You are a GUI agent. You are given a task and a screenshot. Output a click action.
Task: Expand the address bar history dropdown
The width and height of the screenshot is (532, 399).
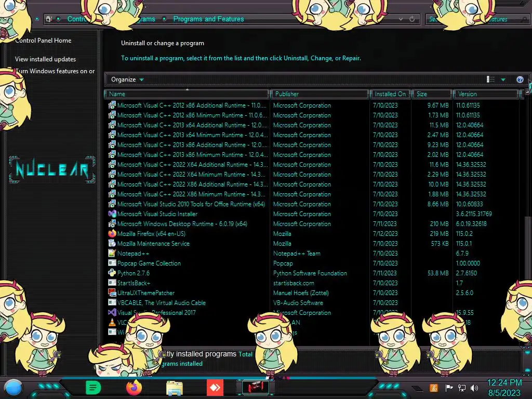401,19
